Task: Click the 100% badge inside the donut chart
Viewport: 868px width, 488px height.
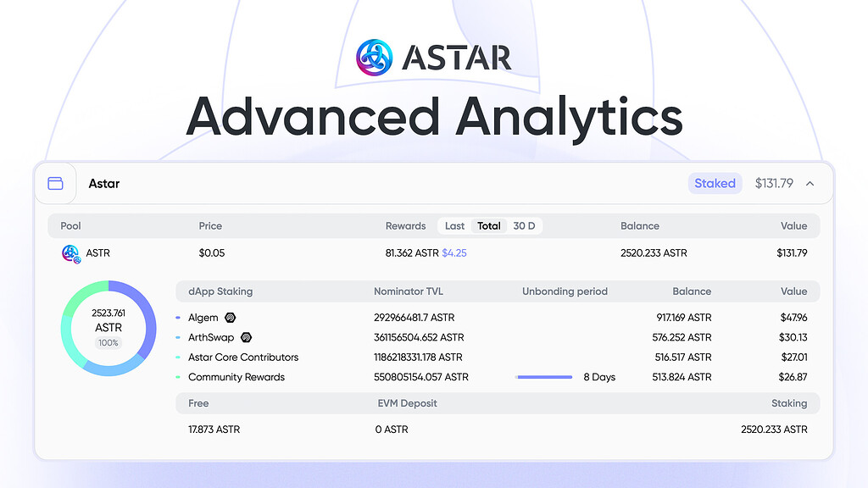Action: coord(108,341)
